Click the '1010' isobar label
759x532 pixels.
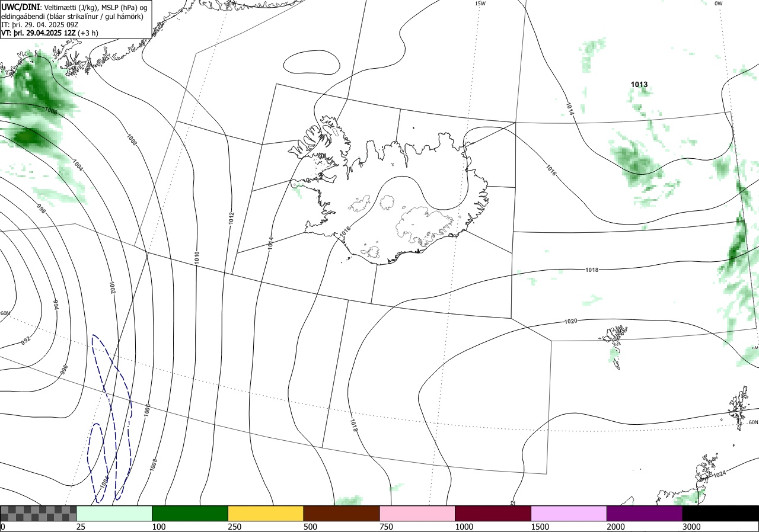[x=196, y=257]
